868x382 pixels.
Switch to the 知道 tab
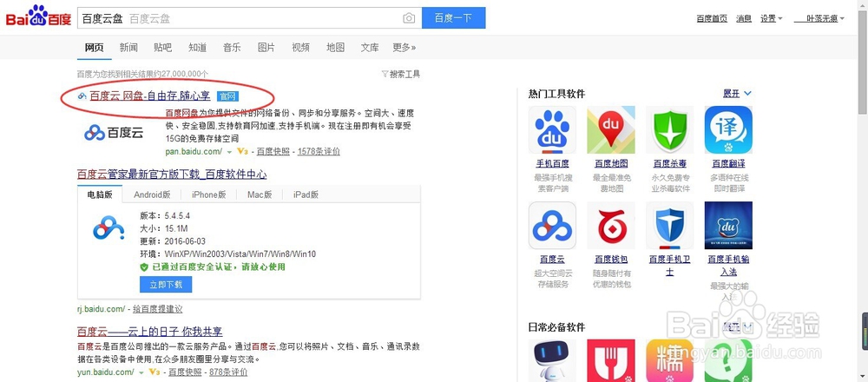pos(197,47)
